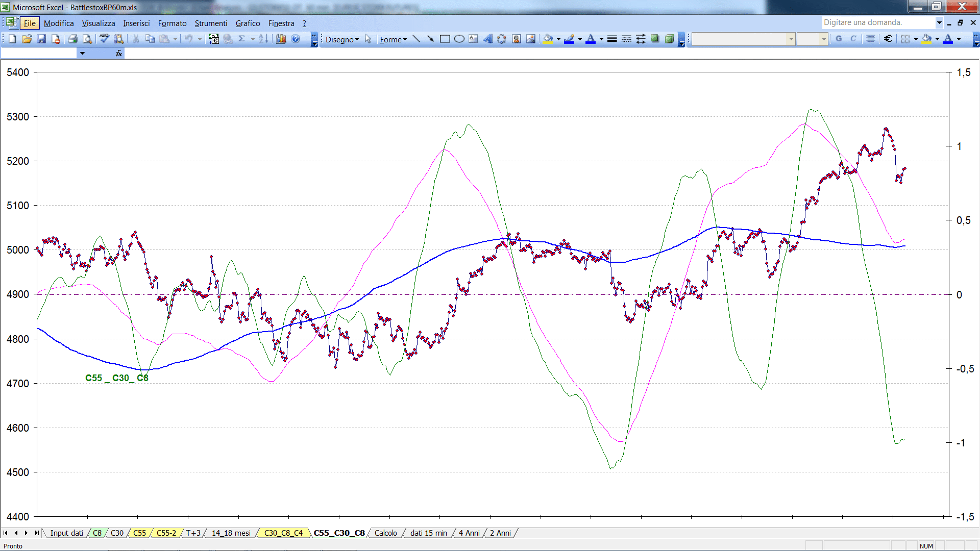Click the Paste clipboard icon
This screenshot has width=980, height=551.
tap(164, 39)
